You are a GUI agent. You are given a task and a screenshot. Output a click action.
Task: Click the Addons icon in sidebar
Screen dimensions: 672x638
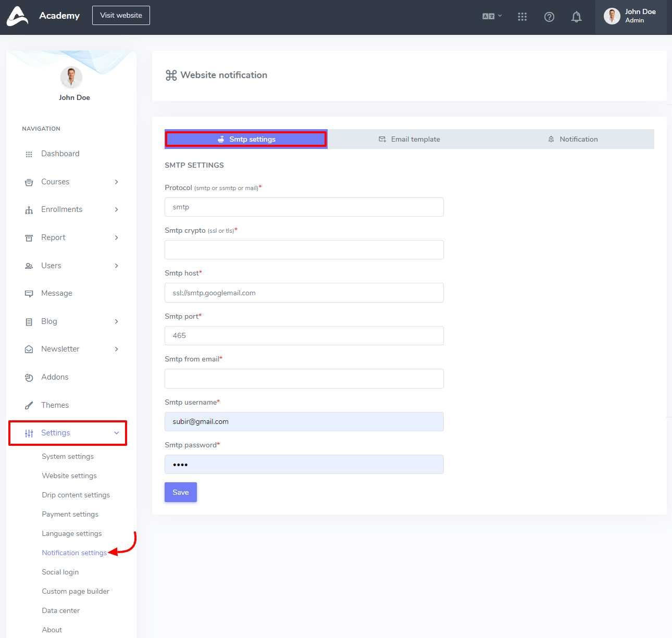click(x=29, y=378)
